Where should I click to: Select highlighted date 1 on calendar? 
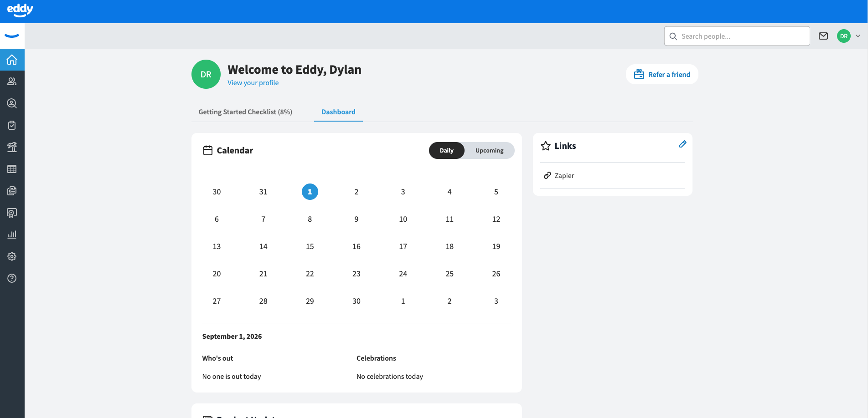pos(310,192)
